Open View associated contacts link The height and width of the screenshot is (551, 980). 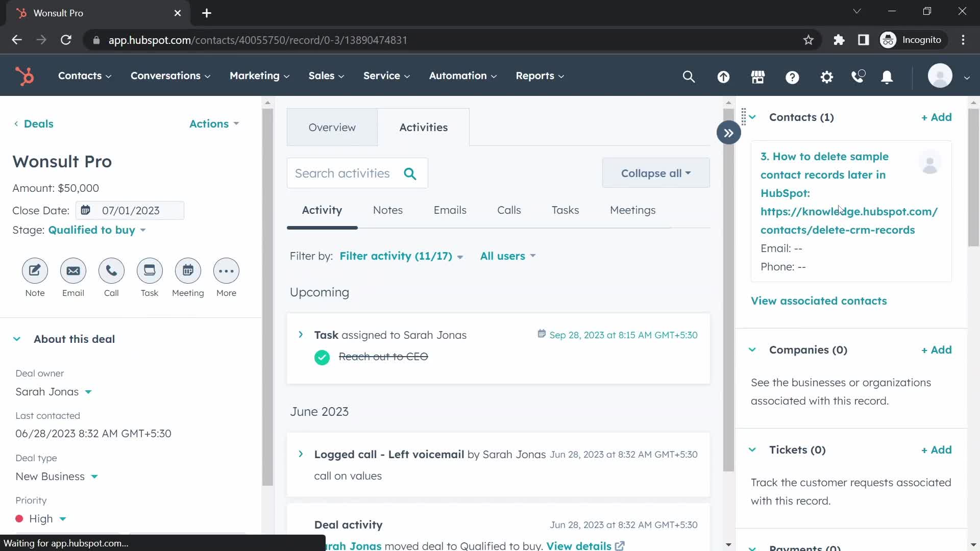tap(819, 301)
